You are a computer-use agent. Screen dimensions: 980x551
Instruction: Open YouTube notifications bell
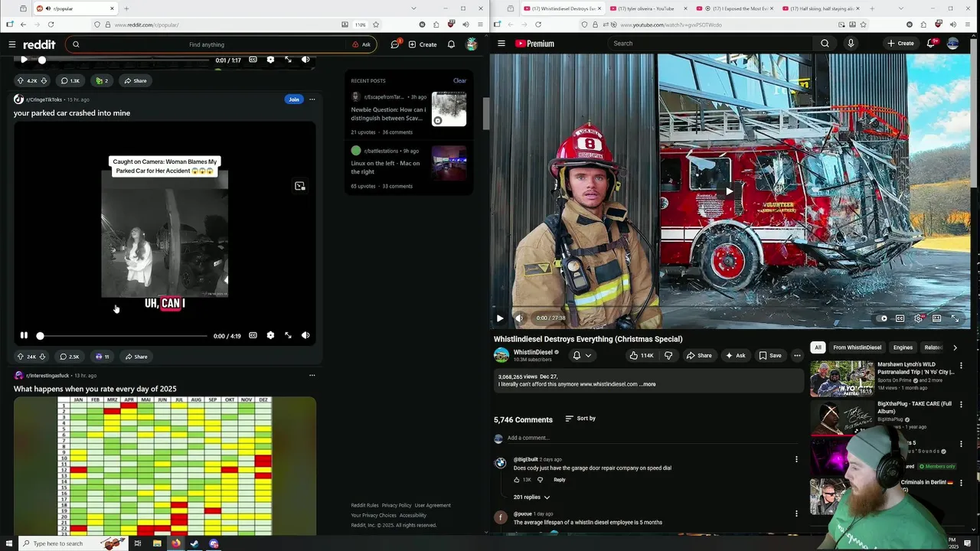931,44
